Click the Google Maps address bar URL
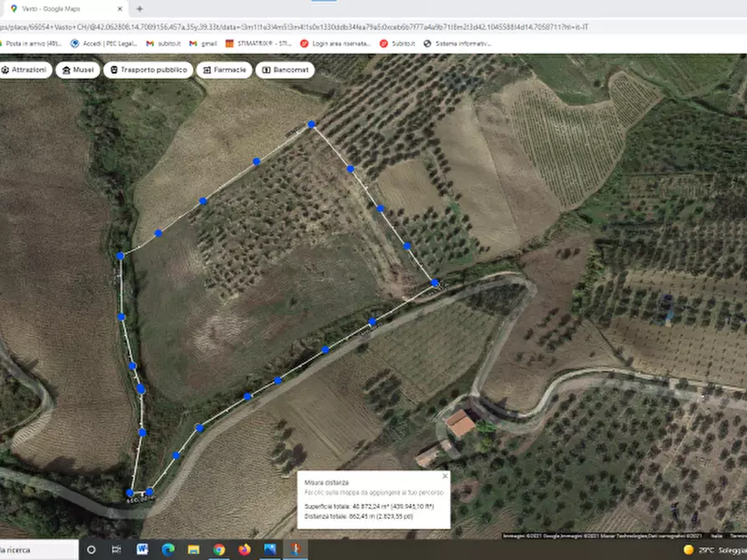The height and width of the screenshot is (560, 747). (251, 26)
